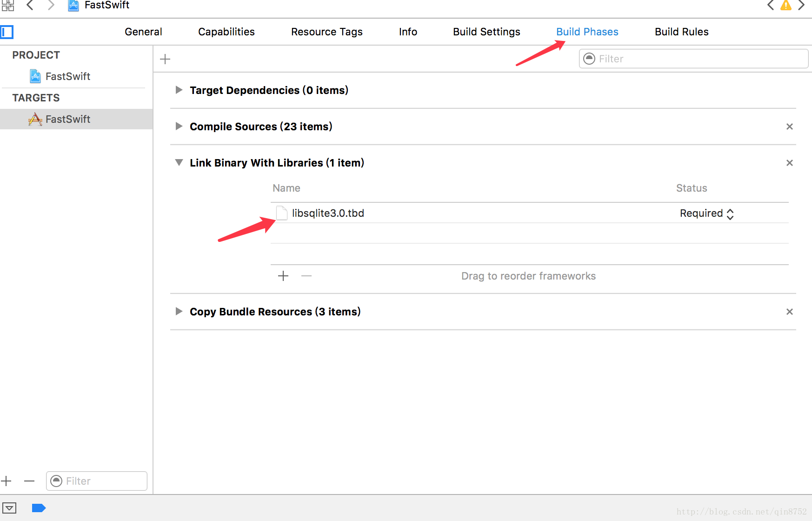Go back with the left chevron
The height and width of the screenshot is (521, 812).
pos(30,5)
